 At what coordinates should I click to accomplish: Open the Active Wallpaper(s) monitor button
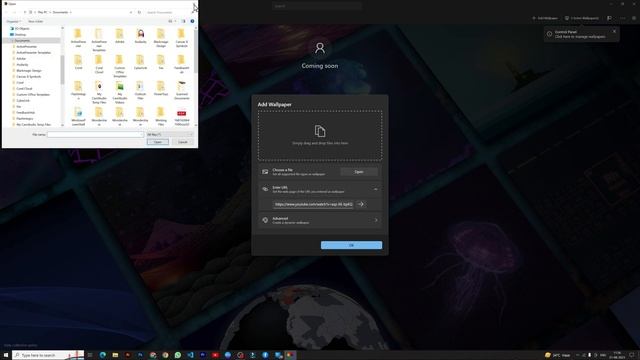(x=582, y=18)
